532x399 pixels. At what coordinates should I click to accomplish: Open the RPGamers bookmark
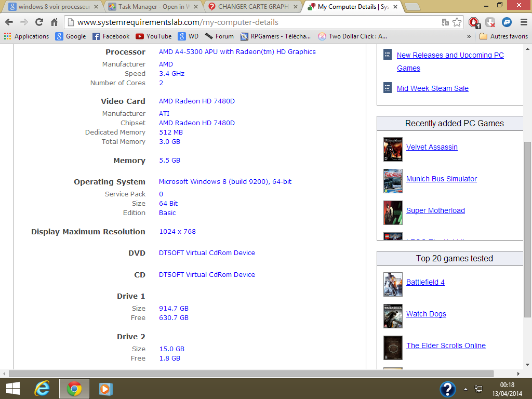[275, 36]
